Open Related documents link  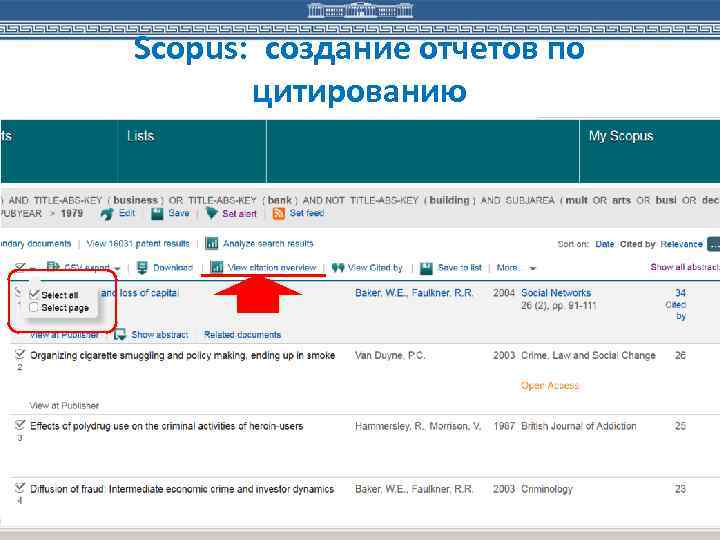click(242, 335)
